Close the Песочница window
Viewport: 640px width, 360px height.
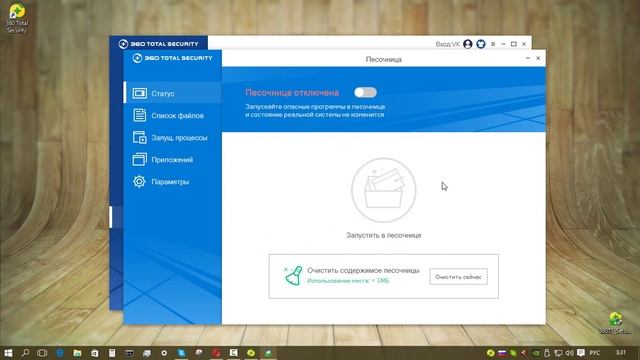[x=538, y=58]
